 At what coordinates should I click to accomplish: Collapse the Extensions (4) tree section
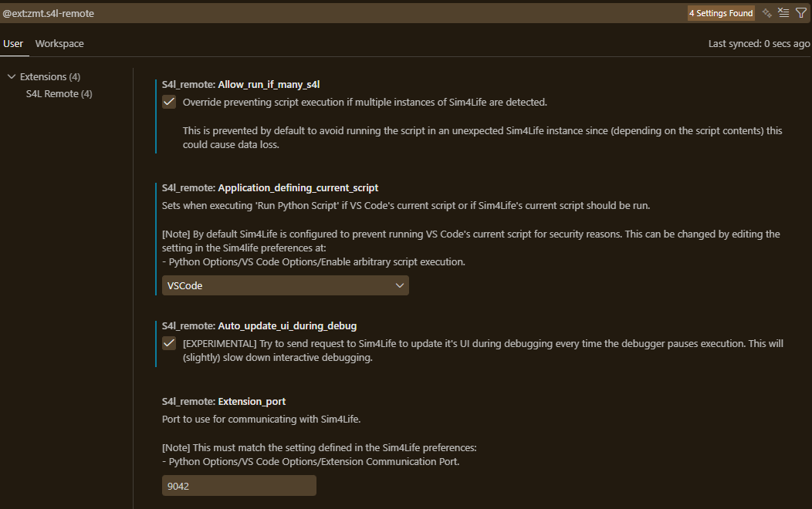[x=11, y=76]
